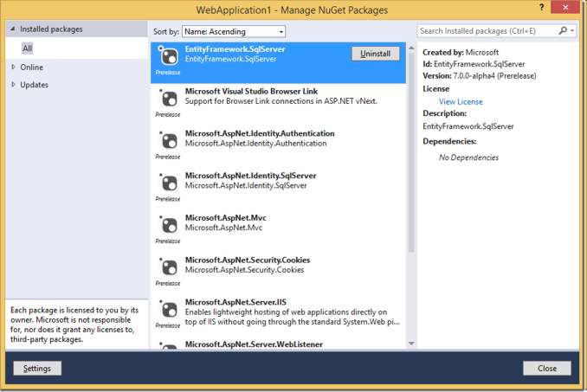Click the scroll down arrow of package list
This screenshot has width=587, height=392.
pyautogui.click(x=411, y=344)
